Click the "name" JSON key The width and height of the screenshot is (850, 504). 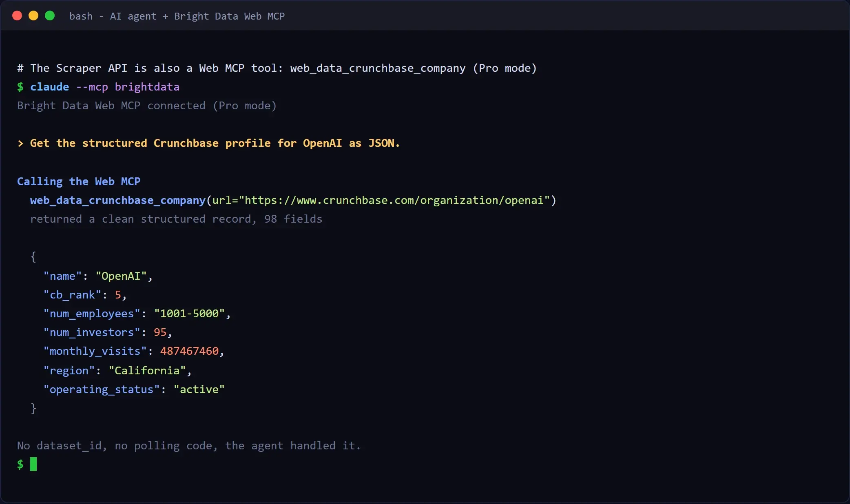pyautogui.click(x=63, y=276)
